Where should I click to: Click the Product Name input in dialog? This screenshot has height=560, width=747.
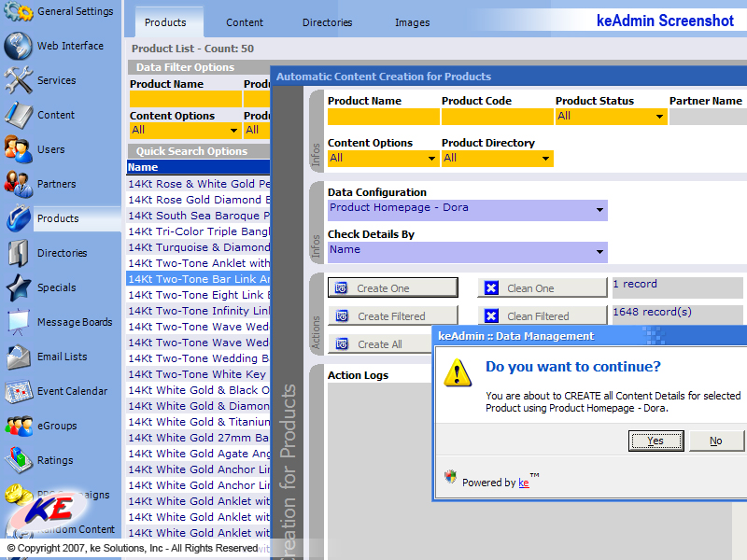tap(383, 116)
